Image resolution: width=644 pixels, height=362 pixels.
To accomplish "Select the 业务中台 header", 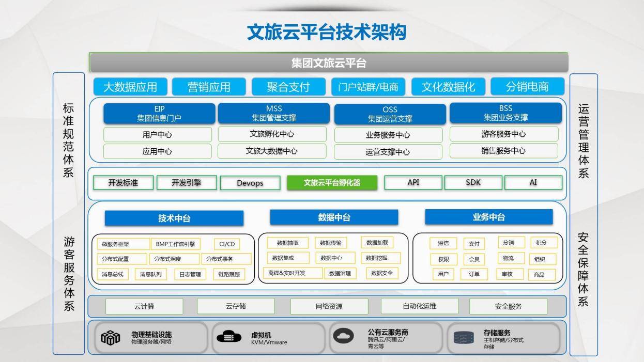I will 489,217.
